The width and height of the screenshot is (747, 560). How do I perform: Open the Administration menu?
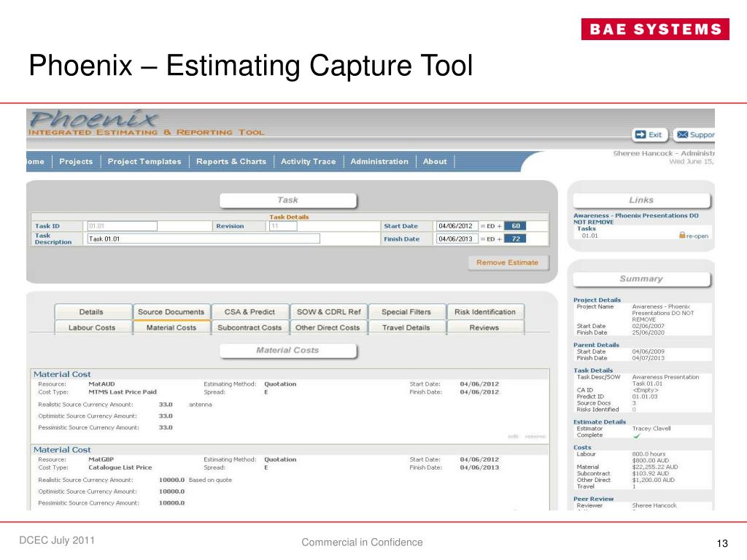pyautogui.click(x=379, y=161)
